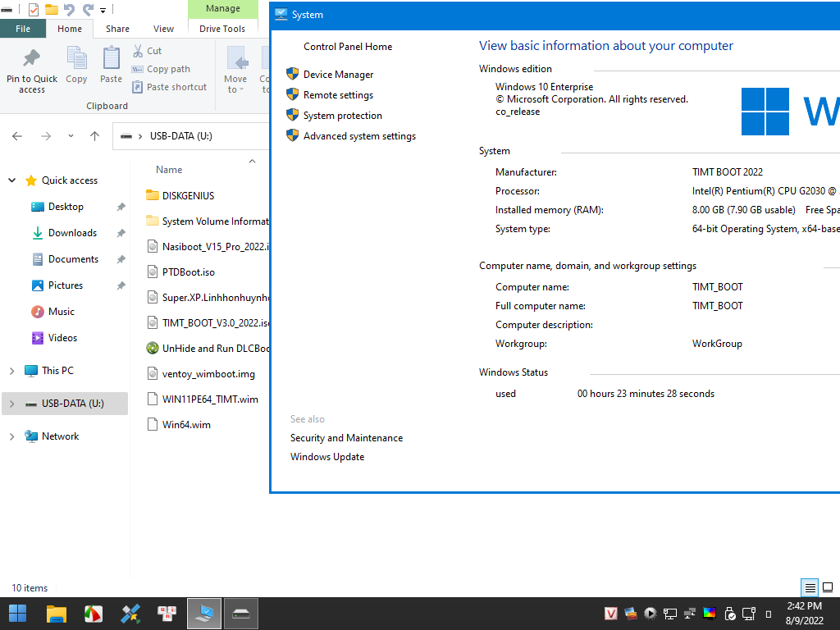Click Copy path in Clipboard group
Screen dimensions: 840x630
pos(161,69)
